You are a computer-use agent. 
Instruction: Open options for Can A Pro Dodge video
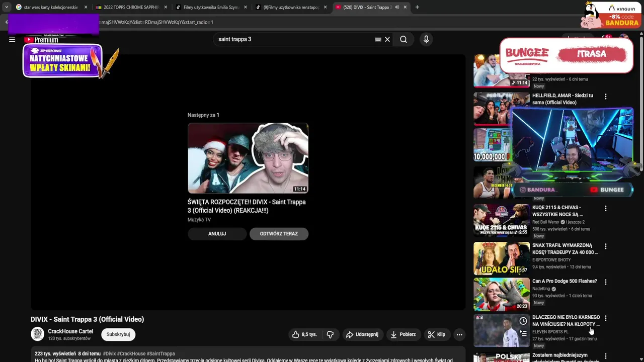click(605, 282)
